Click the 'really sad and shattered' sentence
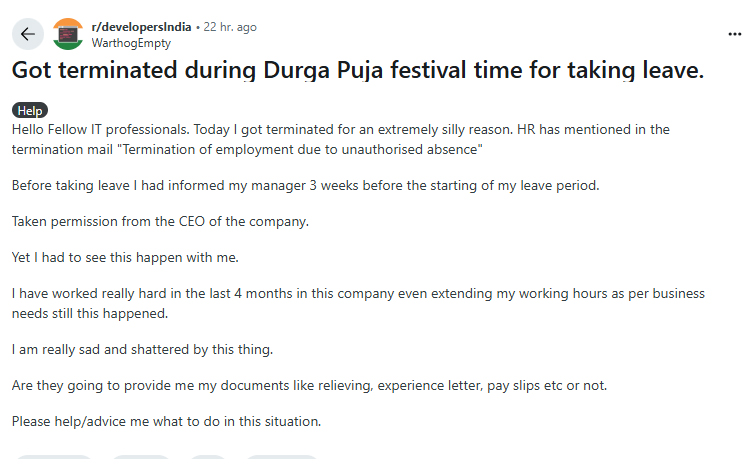The height and width of the screenshot is (465, 756). click(x=140, y=349)
